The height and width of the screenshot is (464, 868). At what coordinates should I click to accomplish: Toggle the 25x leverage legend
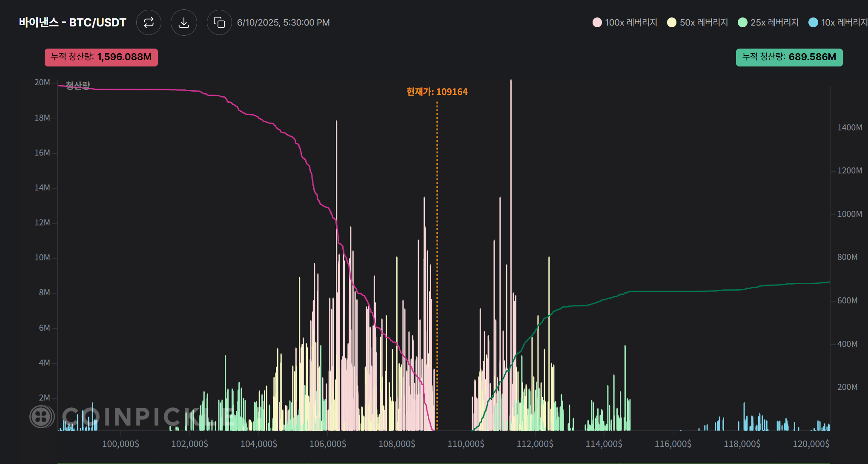point(768,23)
